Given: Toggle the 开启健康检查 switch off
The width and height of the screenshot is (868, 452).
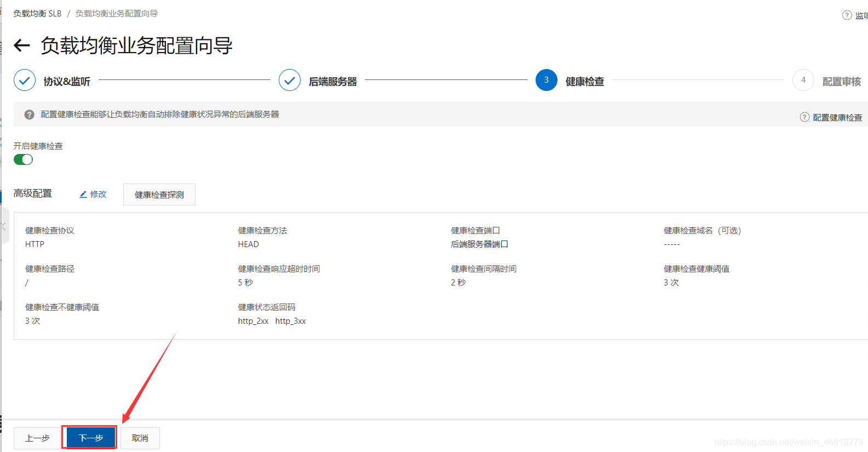Looking at the screenshot, I should (x=24, y=159).
